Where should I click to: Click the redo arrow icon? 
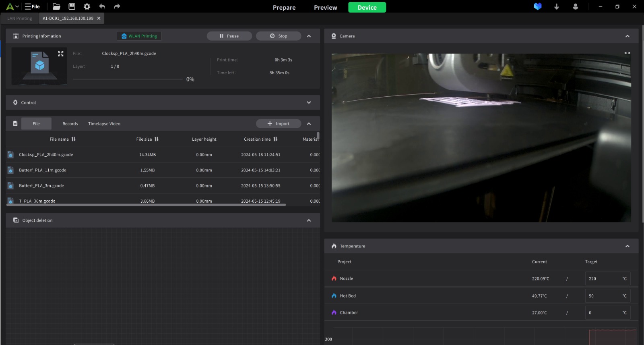(x=117, y=6)
